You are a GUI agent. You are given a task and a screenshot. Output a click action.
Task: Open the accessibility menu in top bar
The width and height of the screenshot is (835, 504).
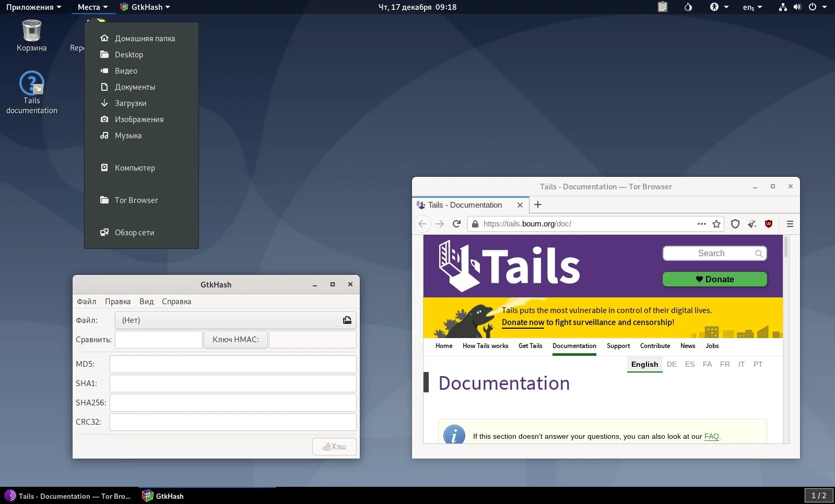[x=719, y=7]
